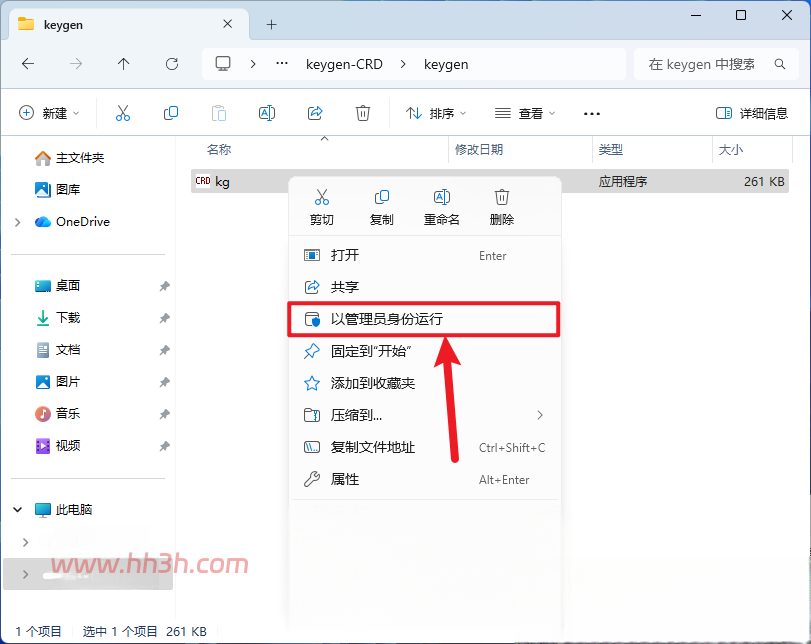Select 打开 from the context menu
The height and width of the screenshot is (644, 811).
[x=425, y=255]
